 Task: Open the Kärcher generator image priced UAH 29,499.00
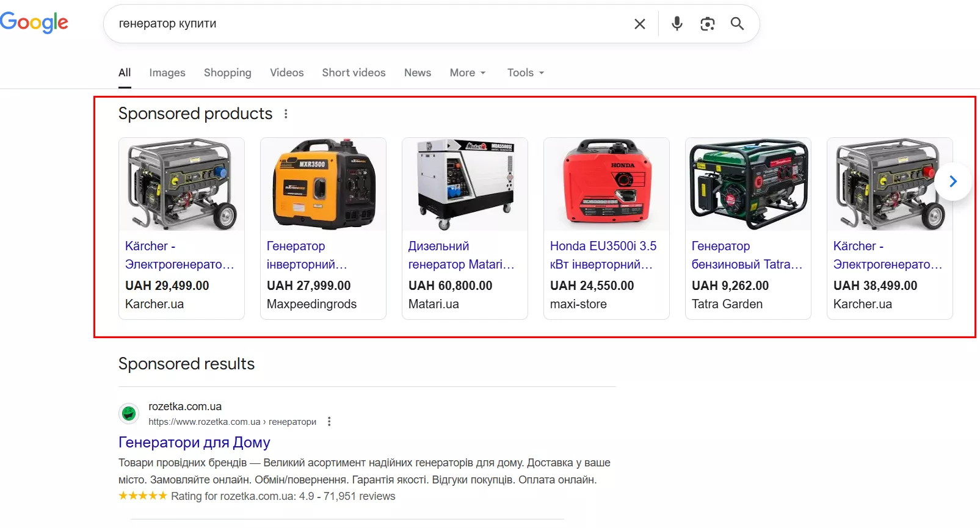coord(181,184)
